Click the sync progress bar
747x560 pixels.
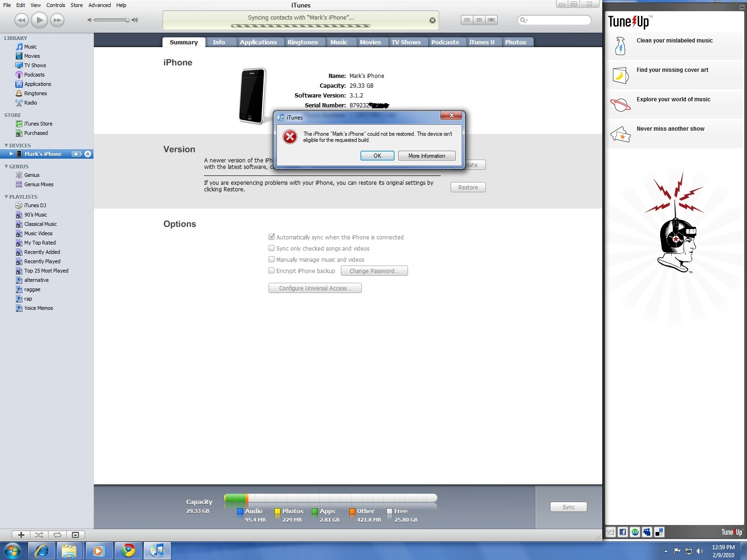(301, 26)
